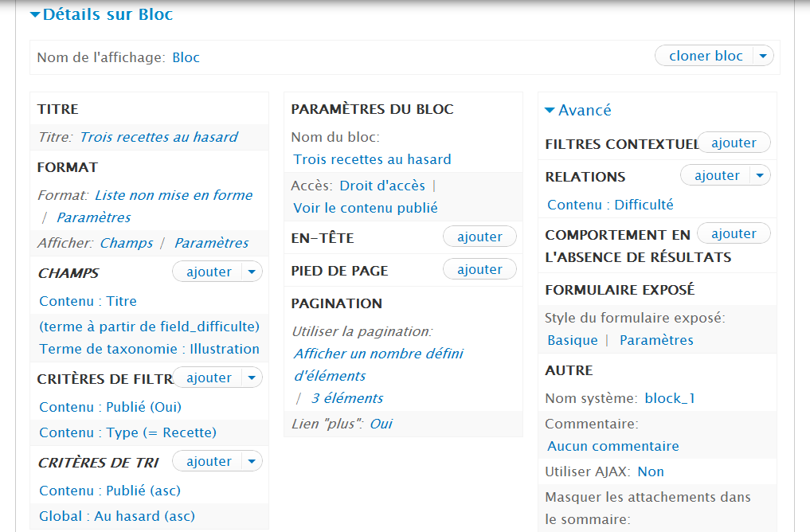This screenshot has height=532, width=810.
Task: Edit the title Trois recettes au hasard
Action: (x=158, y=137)
